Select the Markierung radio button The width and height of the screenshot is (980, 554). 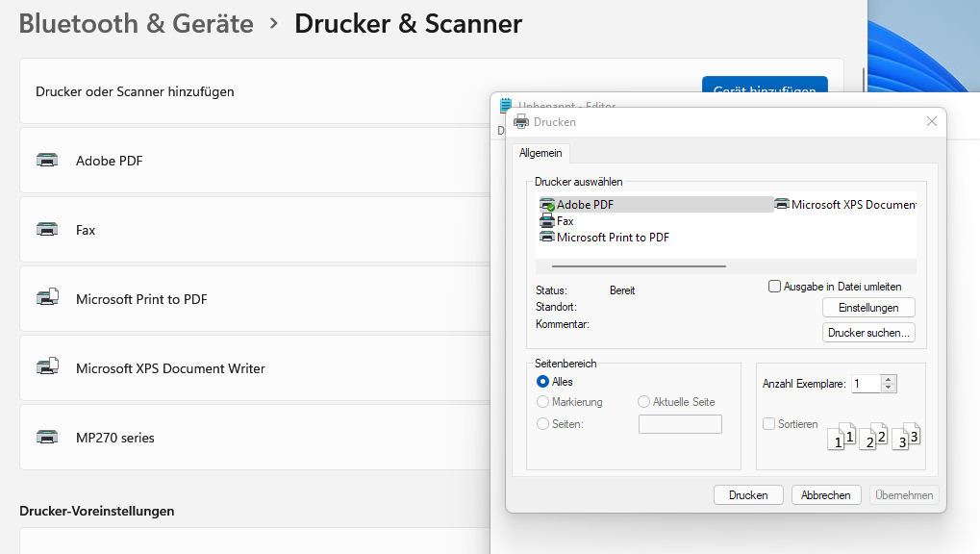tap(542, 401)
